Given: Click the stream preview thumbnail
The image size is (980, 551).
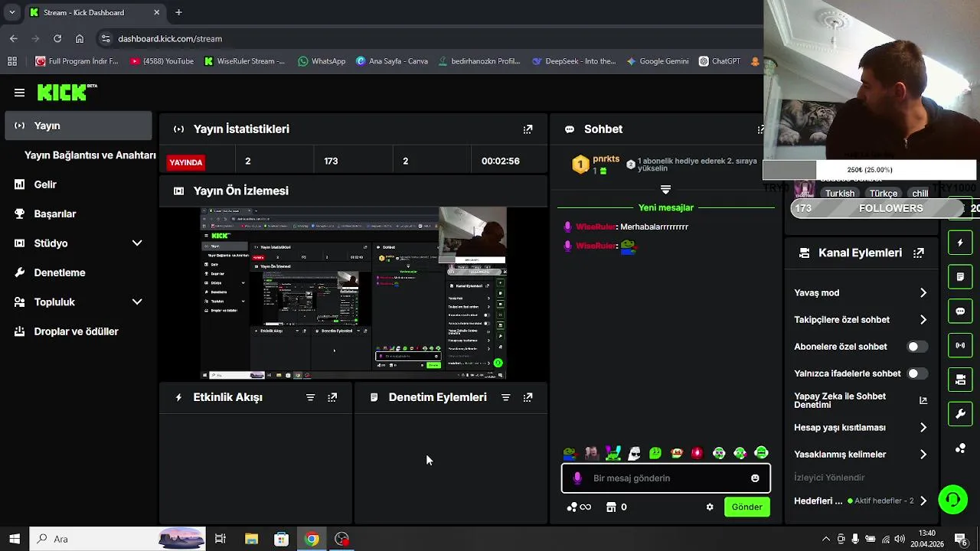Looking at the screenshot, I should coord(353,293).
